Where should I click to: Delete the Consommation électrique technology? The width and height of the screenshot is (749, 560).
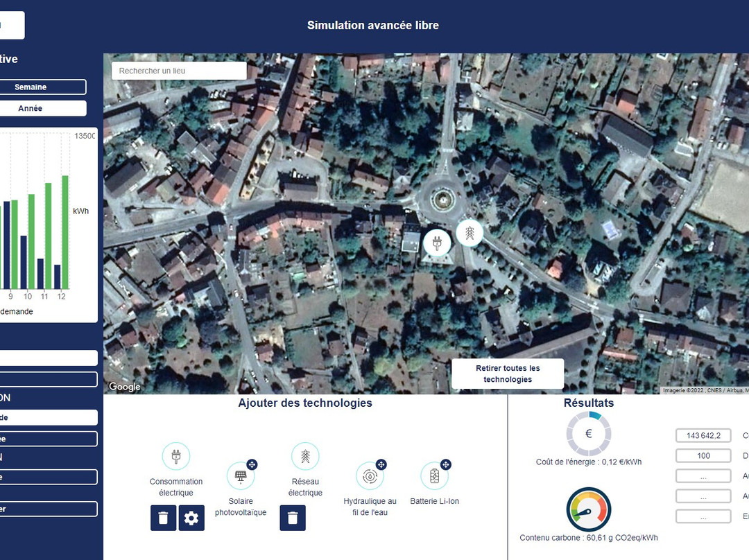pos(164,518)
